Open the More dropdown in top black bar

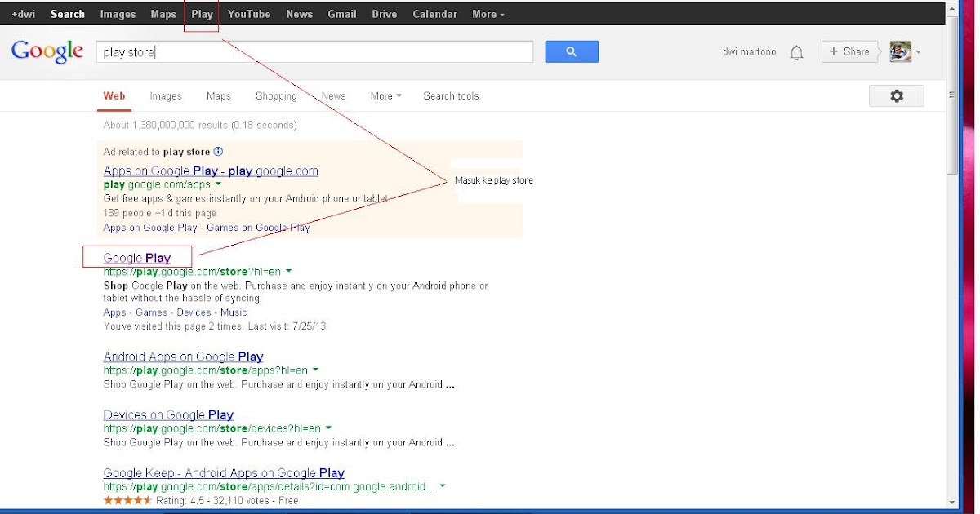(488, 14)
